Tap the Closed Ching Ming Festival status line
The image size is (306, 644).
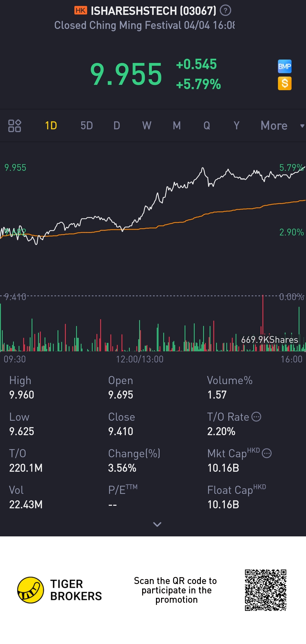144,25
